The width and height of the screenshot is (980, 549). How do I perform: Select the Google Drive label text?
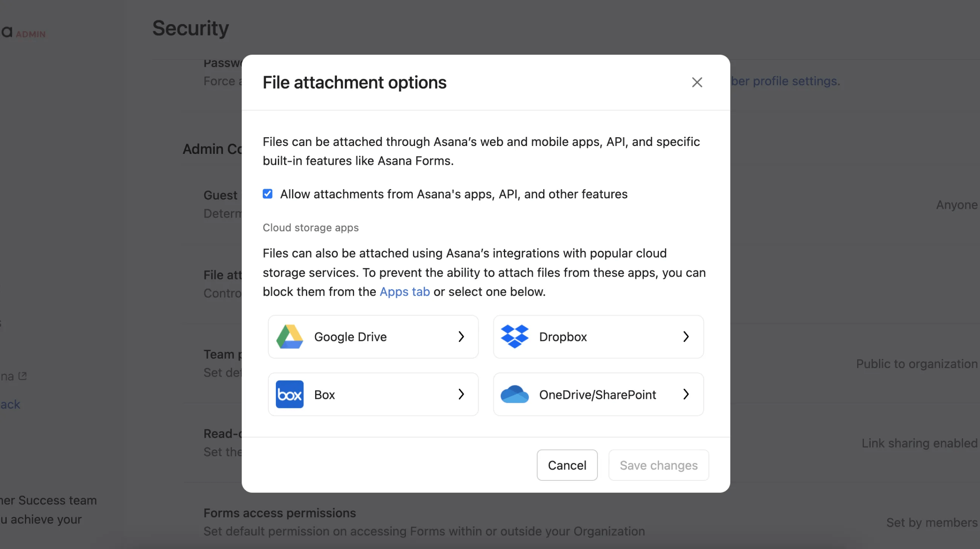click(350, 337)
